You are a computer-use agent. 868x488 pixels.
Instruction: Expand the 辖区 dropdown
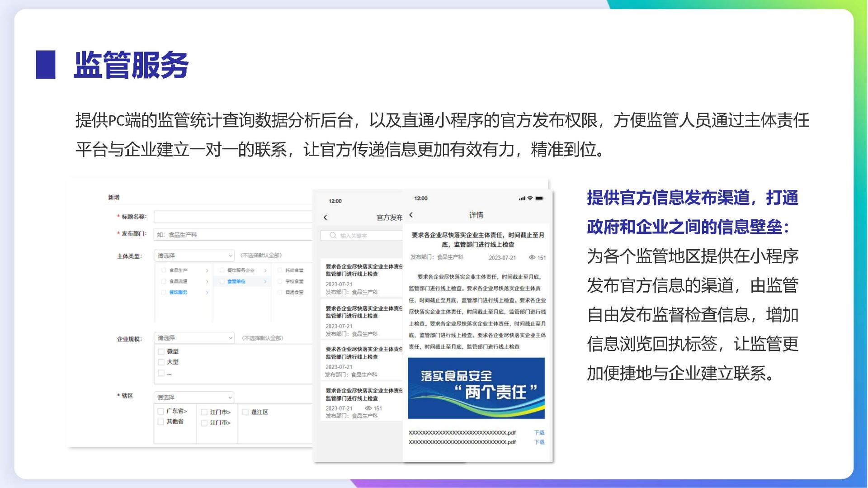point(194,397)
